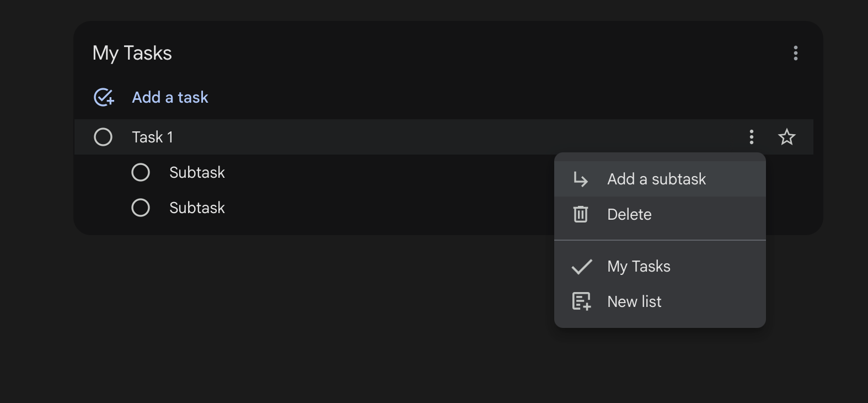Open the My Tasks list options menu
Screen dimensions: 868x403
pyautogui.click(x=795, y=53)
